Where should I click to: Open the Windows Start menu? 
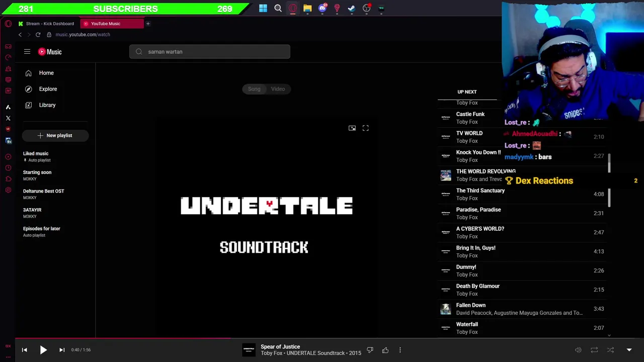(x=263, y=8)
